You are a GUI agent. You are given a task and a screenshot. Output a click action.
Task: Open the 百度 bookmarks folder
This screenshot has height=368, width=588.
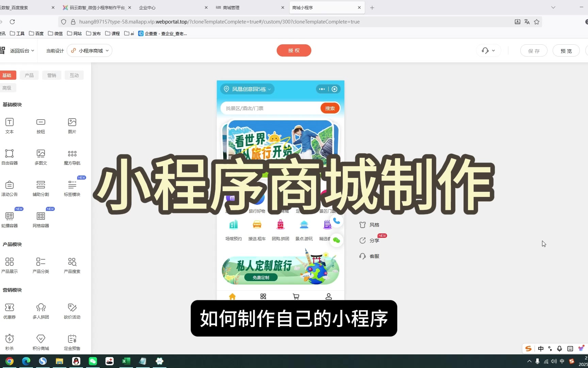coord(36,33)
